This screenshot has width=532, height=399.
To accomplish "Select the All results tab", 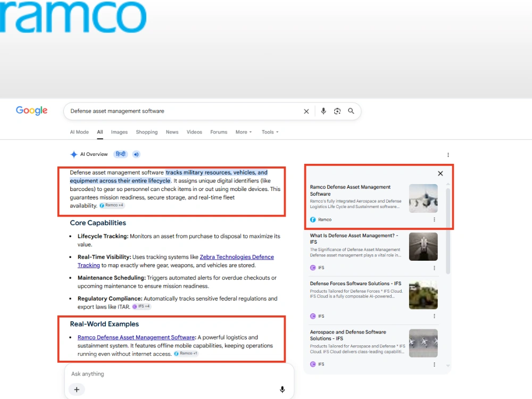I will tap(100, 132).
